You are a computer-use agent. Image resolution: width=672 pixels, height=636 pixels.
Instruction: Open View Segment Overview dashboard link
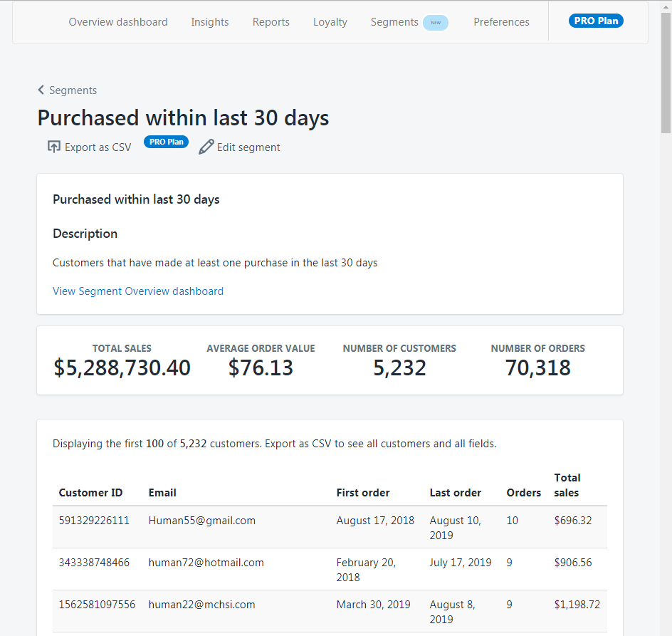click(138, 291)
